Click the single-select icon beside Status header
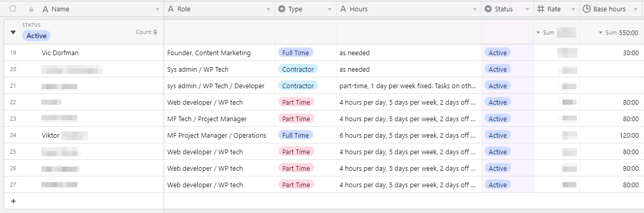644x213 pixels. (488, 9)
